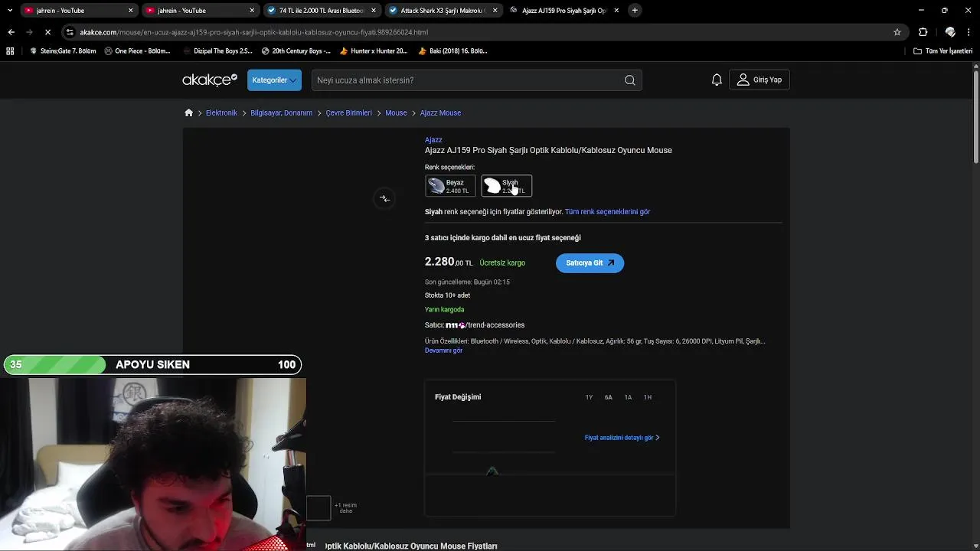Click the product title text Ajazz AJ159 Pro
Viewport: 980px width, 551px height.
click(x=548, y=150)
